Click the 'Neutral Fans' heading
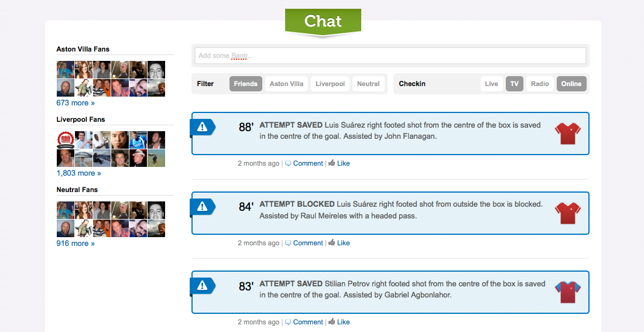This screenshot has height=332, width=644. 77,189
